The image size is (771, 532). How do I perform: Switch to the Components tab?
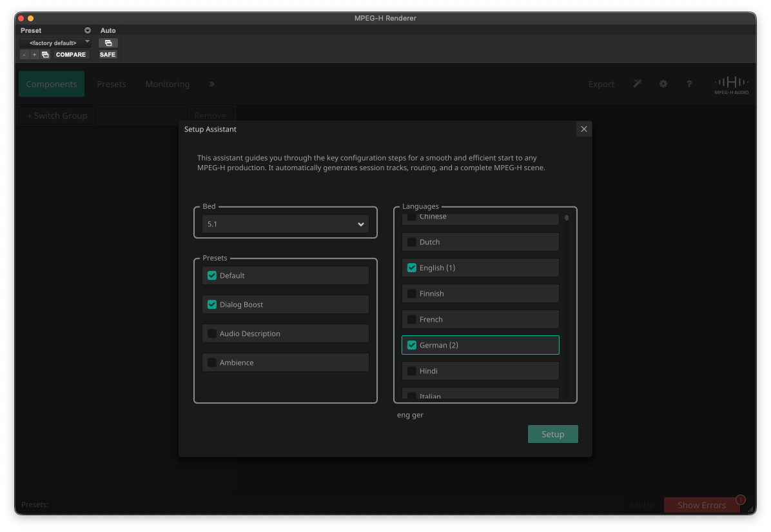(x=52, y=84)
